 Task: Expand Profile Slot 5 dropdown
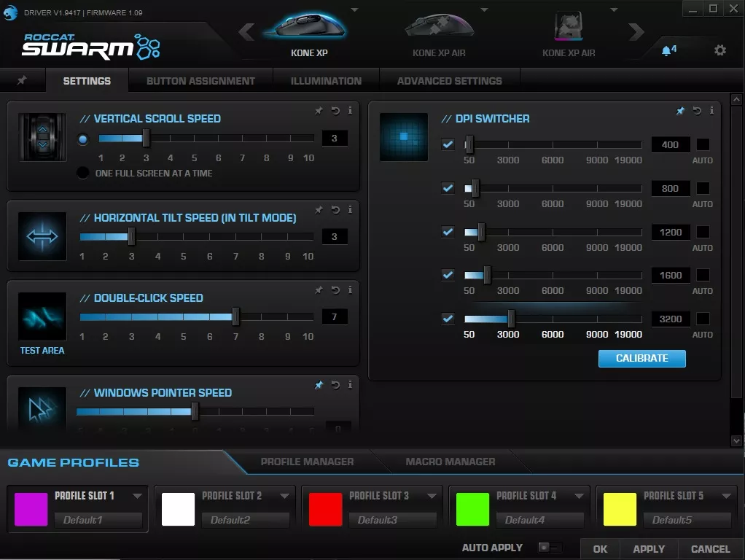[726, 496]
